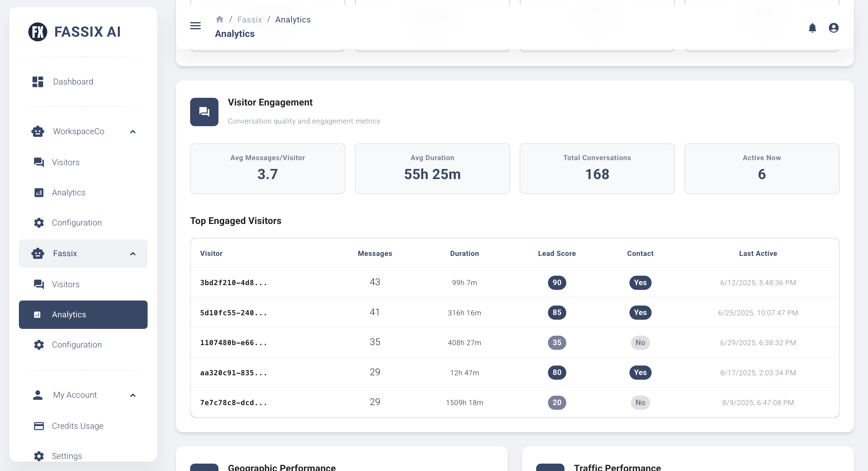
Task: Open the Visitors chat icon under WorkspaceCo
Action: click(x=38, y=162)
